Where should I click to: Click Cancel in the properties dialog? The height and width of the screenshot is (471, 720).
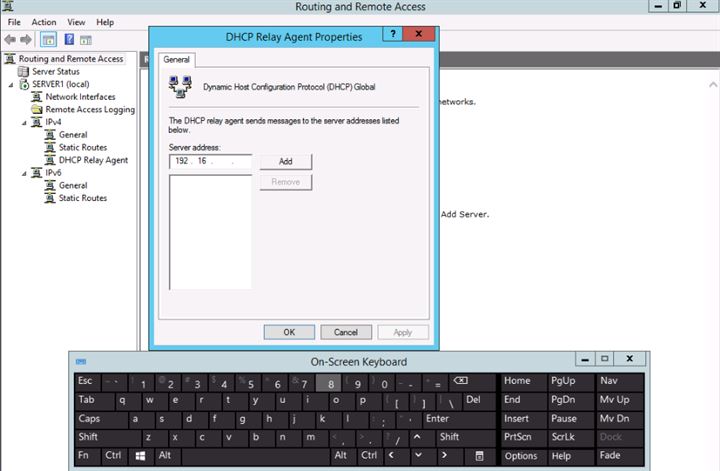346,332
